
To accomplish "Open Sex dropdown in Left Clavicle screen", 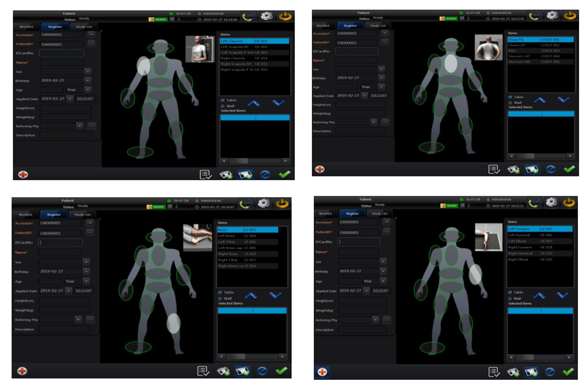I will [88, 71].
